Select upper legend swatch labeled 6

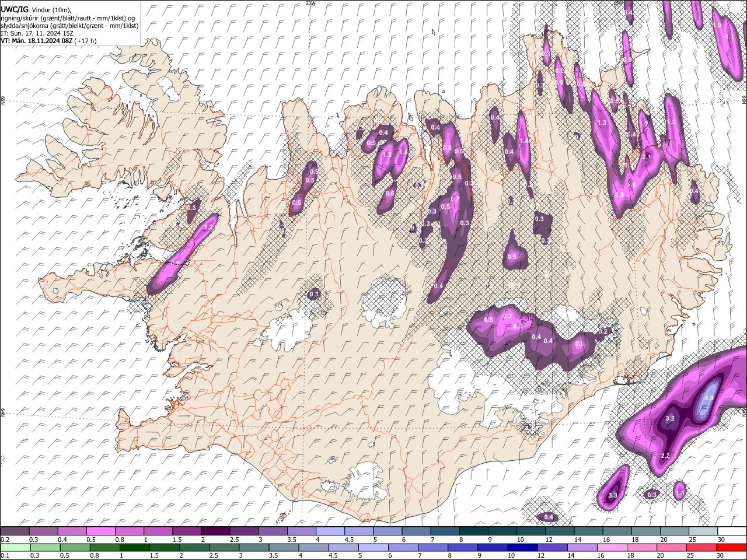(416, 531)
